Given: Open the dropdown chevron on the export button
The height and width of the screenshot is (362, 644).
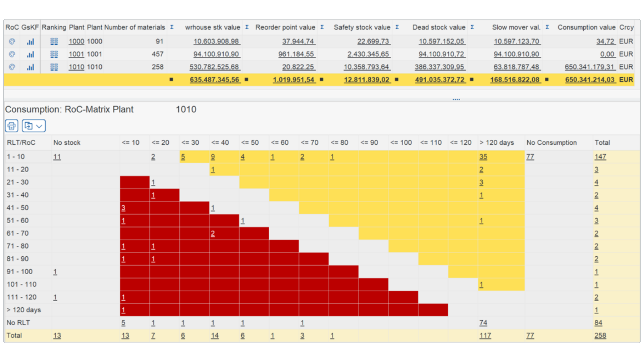Looking at the screenshot, I should click(39, 126).
